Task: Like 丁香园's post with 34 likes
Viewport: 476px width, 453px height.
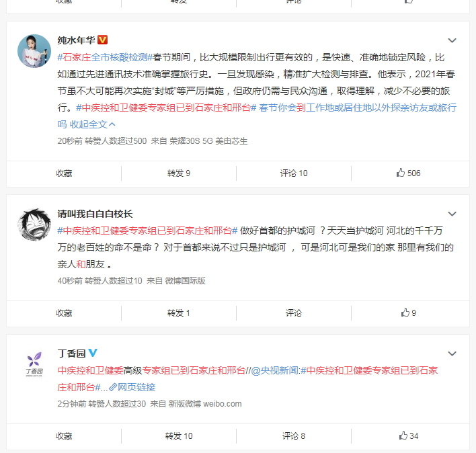Action: [x=408, y=436]
